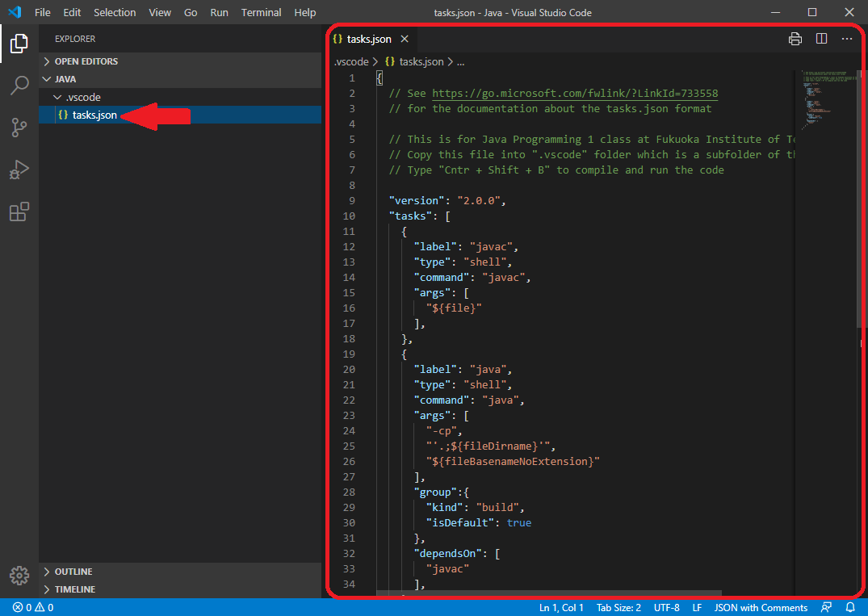Click the feedback icon in status bar

click(x=827, y=607)
